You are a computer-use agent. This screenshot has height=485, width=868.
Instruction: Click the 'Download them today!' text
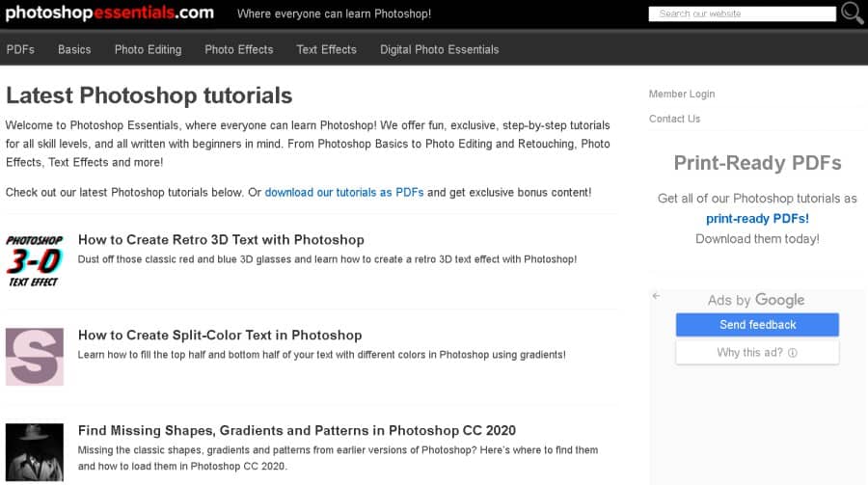pyautogui.click(x=757, y=238)
